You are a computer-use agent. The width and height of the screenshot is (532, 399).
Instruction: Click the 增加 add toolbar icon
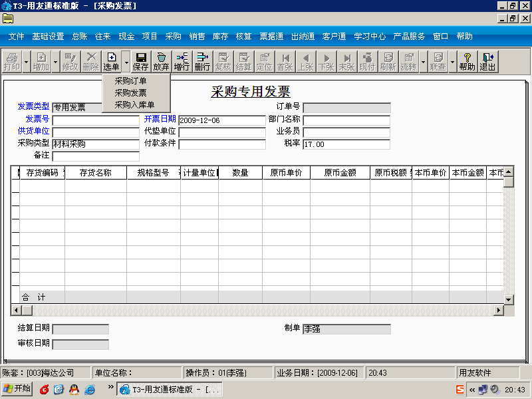click(x=41, y=61)
